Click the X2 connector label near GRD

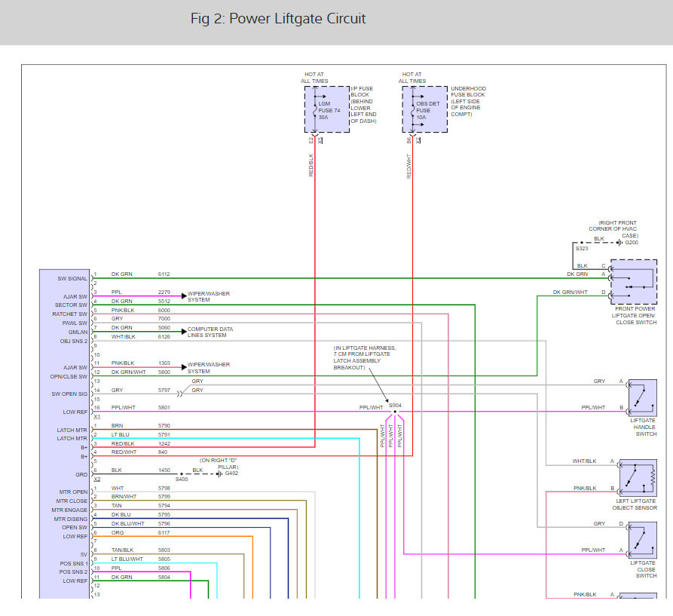click(x=97, y=479)
